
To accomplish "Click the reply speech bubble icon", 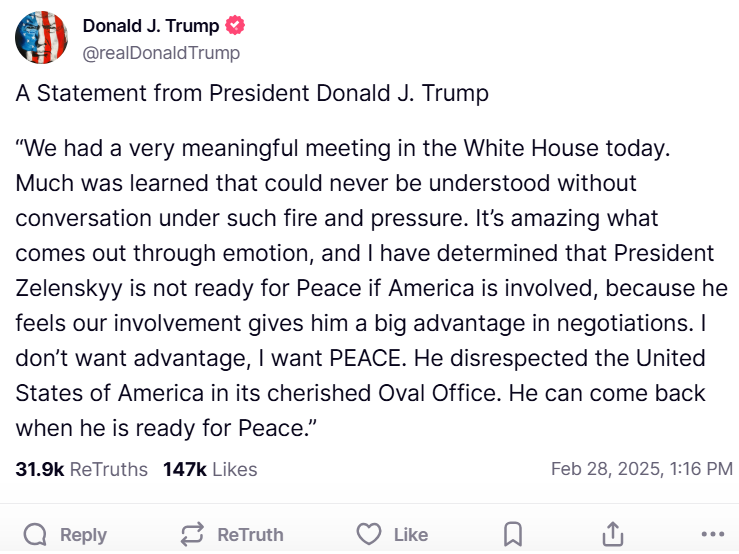I will 35,534.
